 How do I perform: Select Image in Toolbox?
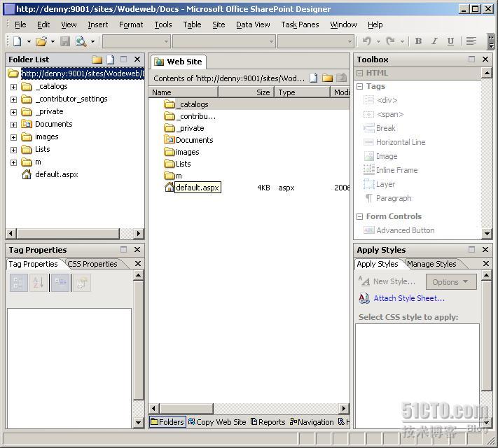tap(380, 156)
